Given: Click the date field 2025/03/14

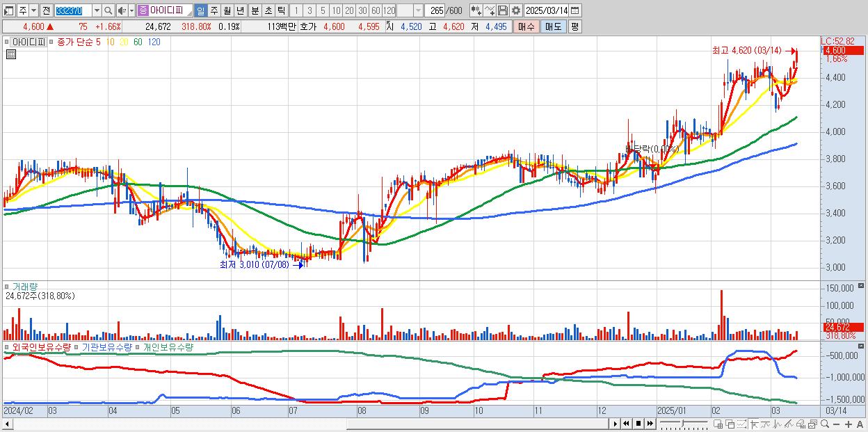Looking at the screenshot, I should click(547, 10).
